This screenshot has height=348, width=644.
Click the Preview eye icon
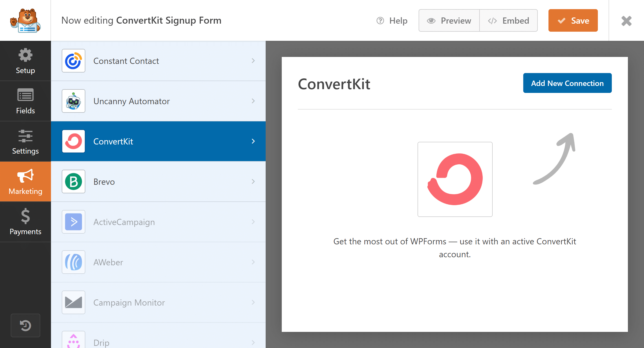[431, 21]
